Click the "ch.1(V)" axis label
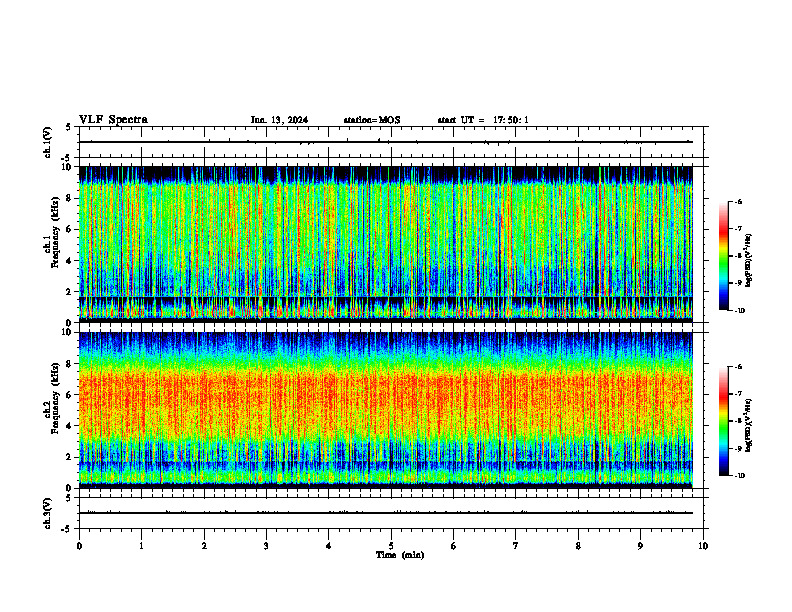 (x=48, y=142)
